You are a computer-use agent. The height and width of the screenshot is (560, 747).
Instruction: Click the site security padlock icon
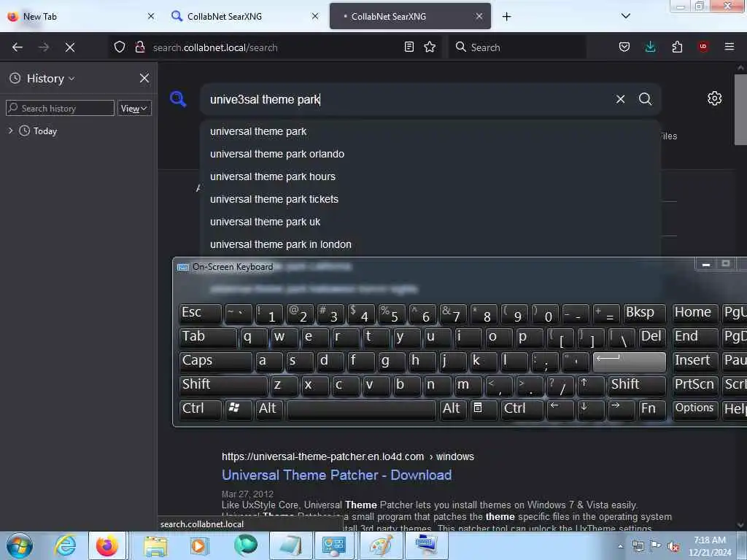pyautogui.click(x=139, y=47)
